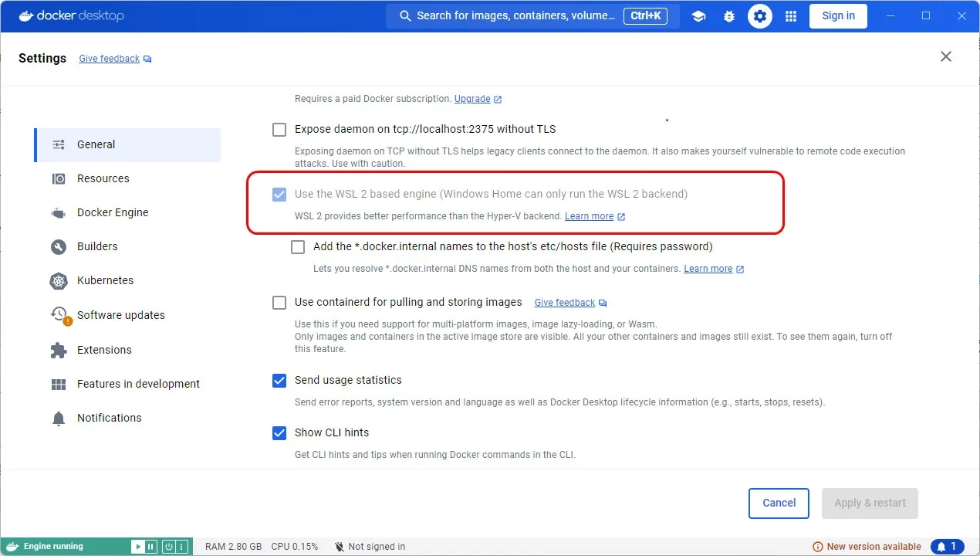Click the General sliders icon in sidebar
The height and width of the screenshot is (556, 980).
tap(59, 144)
